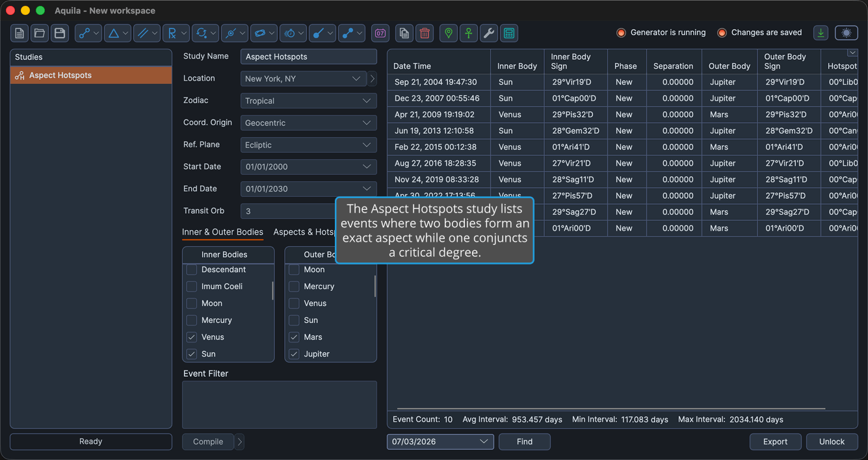Open the table columns dropdown chevron

(852, 53)
